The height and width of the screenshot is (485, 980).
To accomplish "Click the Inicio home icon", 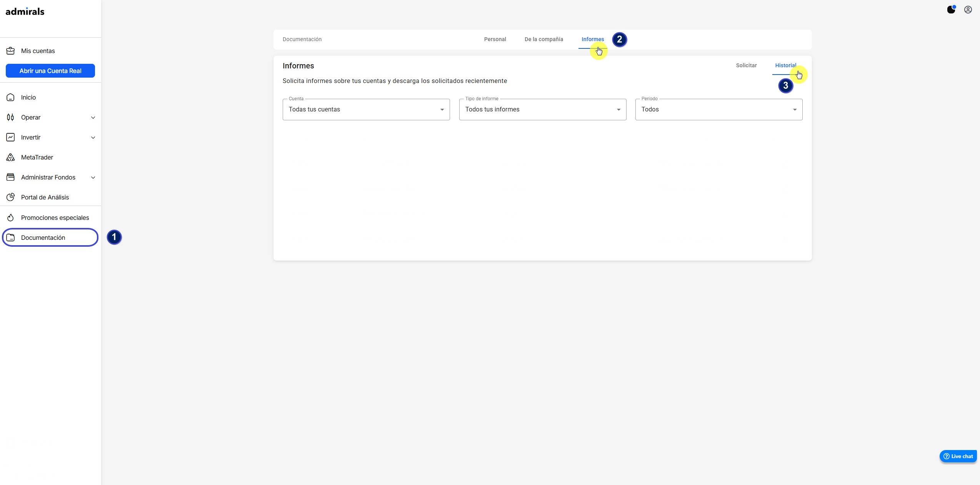I will 10,97.
